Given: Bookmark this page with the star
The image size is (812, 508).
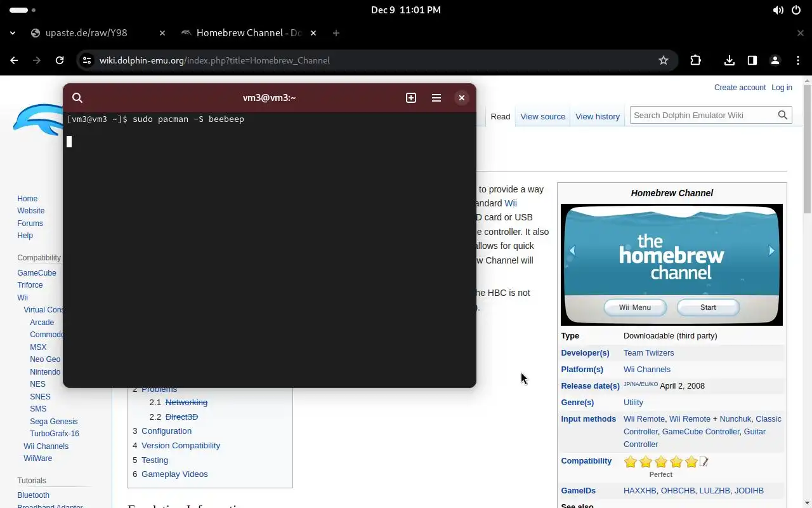Looking at the screenshot, I should [x=664, y=60].
